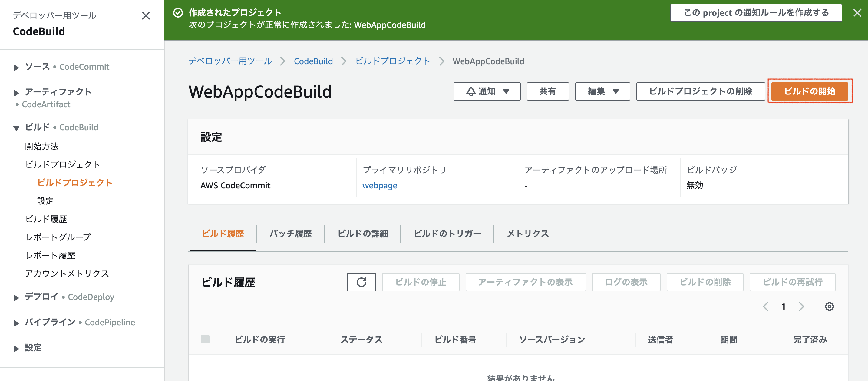
Task: Open the webpage repository link
Action: click(x=379, y=185)
